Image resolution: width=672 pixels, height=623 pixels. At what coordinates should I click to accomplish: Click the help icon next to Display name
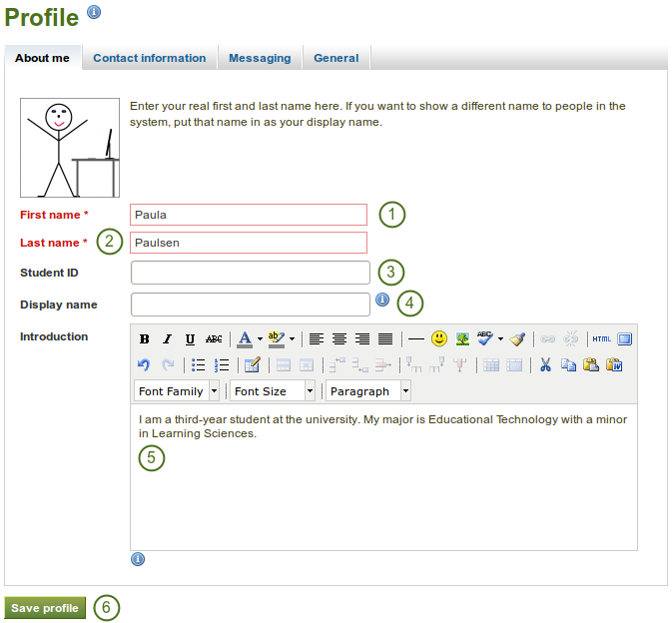(x=381, y=300)
